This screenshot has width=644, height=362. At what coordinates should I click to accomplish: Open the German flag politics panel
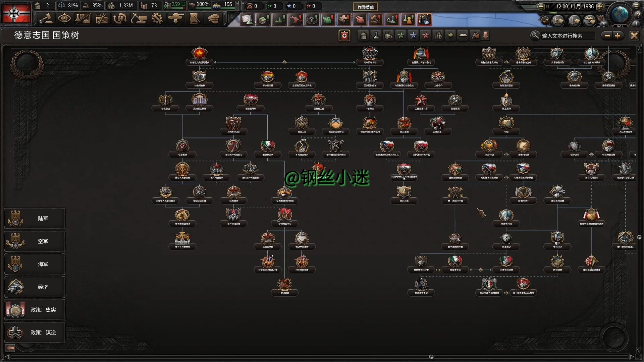click(x=16, y=13)
